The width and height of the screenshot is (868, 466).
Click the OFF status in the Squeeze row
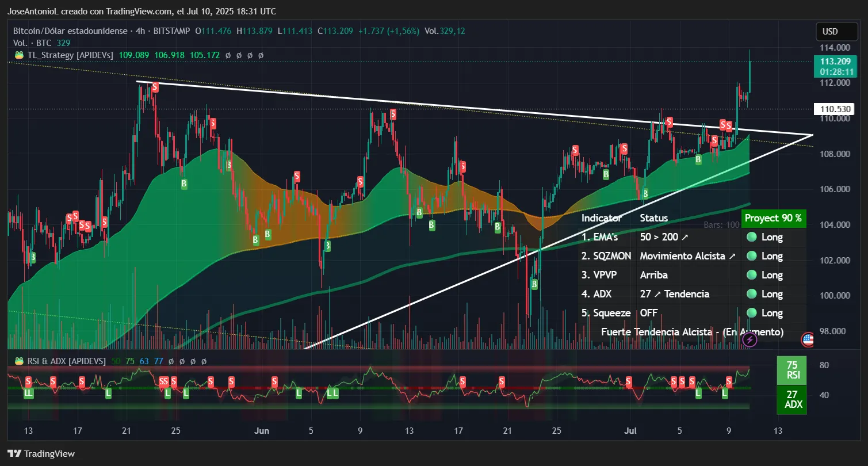649,313
